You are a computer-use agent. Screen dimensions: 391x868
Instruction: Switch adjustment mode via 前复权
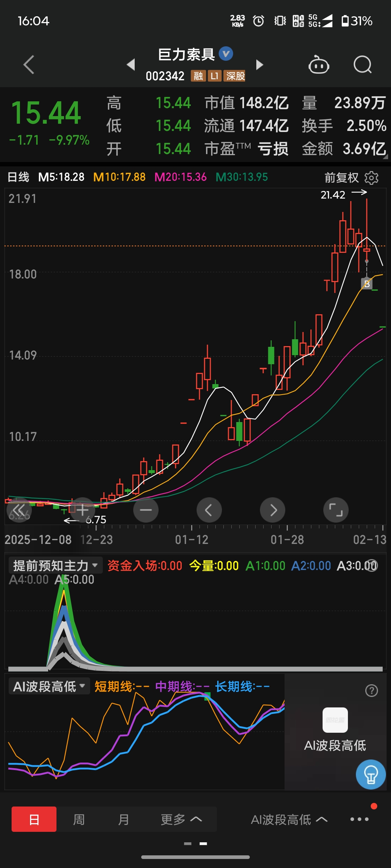pyautogui.click(x=341, y=178)
